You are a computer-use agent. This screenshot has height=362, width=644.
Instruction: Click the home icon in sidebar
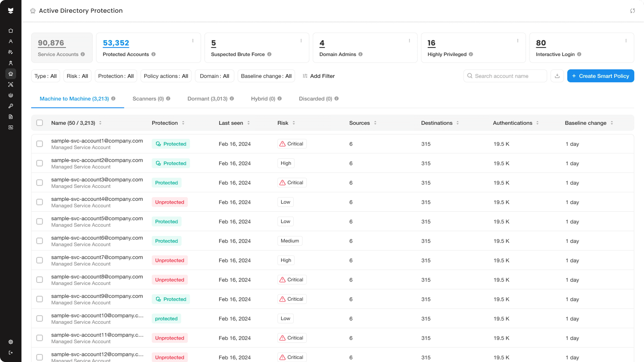[11, 31]
